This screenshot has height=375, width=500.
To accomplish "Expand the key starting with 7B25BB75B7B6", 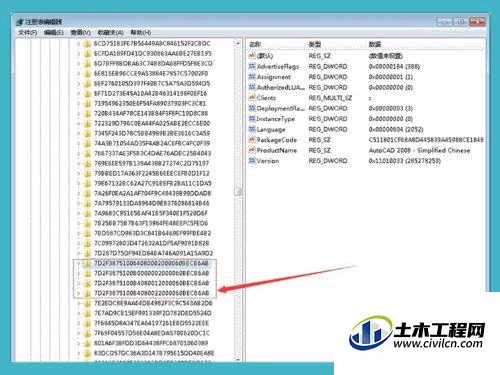I will (x=79, y=223).
